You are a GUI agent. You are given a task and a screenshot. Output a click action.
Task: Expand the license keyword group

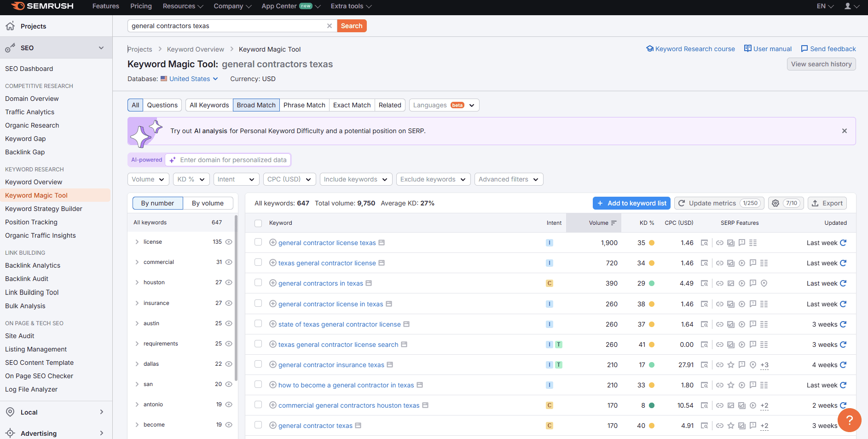pos(137,242)
